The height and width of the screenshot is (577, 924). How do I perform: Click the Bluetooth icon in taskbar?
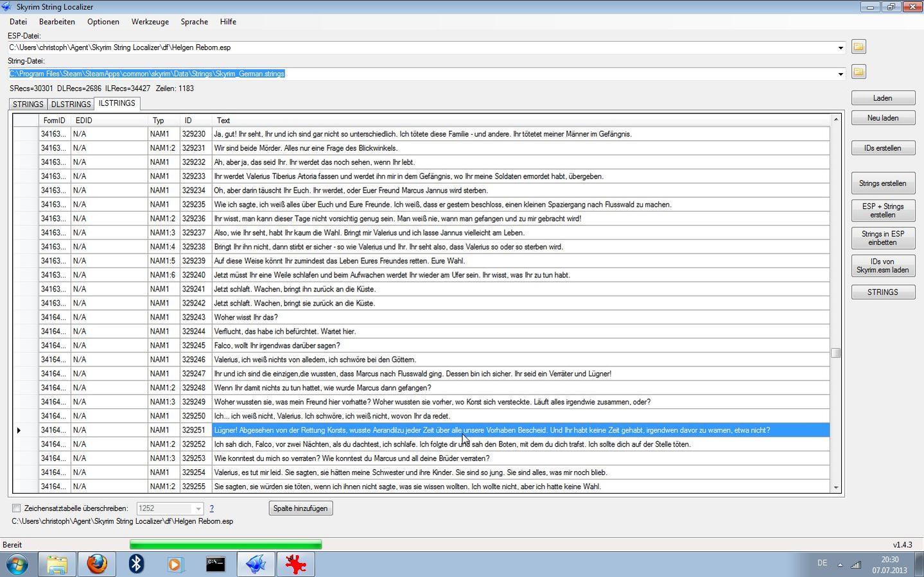pyautogui.click(x=136, y=564)
